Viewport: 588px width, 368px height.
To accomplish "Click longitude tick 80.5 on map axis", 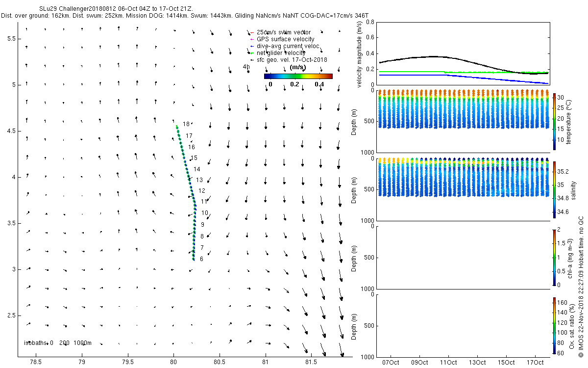I will coord(220,363).
